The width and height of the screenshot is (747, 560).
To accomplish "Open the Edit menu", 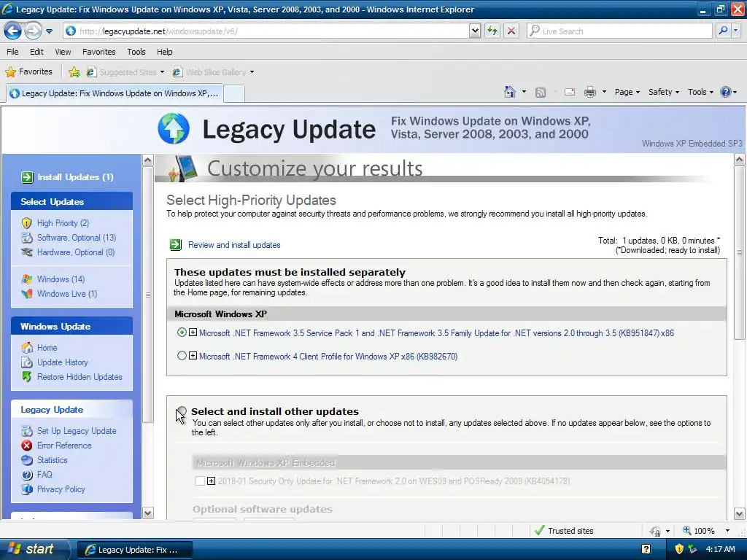I will pyautogui.click(x=36, y=52).
